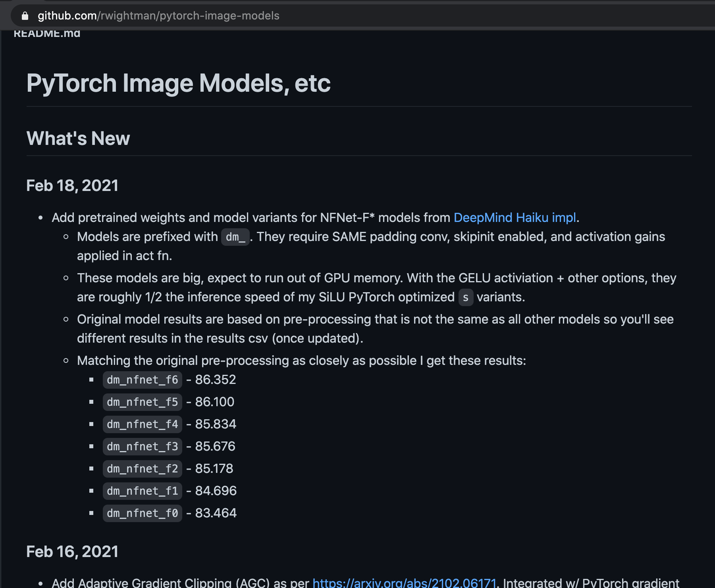The height and width of the screenshot is (588, 715).
Task: Click the dm_nfnet_f3 code label
Action: (x=143, y=447)
